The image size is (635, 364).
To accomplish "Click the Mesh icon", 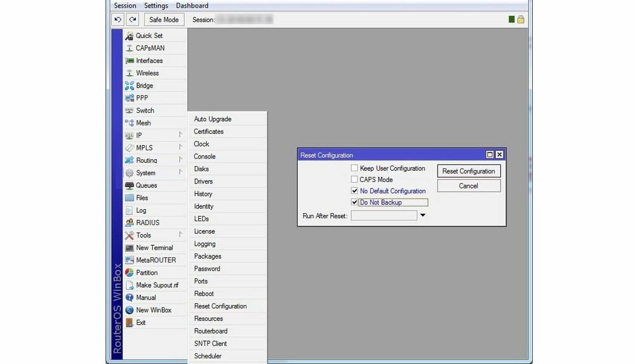I will 129,123.
